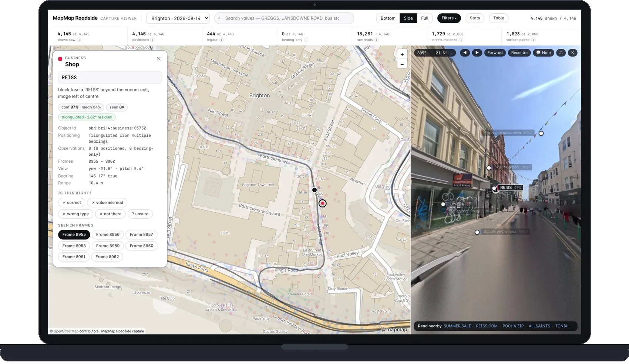Switch view to Full
The height and width of the screenshot is (364, 629).
click(425, 18)
